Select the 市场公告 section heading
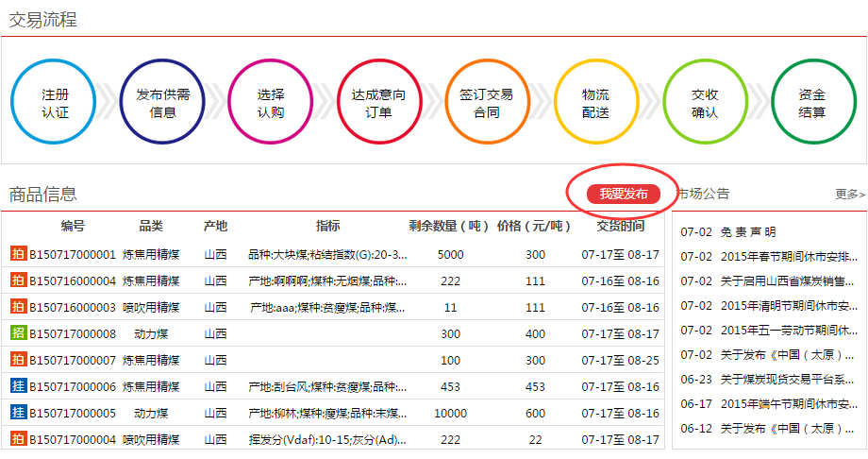 703,195
